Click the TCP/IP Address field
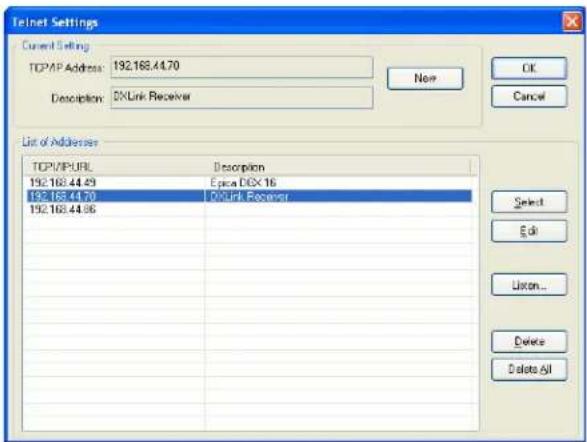Image resolution: width=587 pixels, height=442 pixels. point(242,67)
